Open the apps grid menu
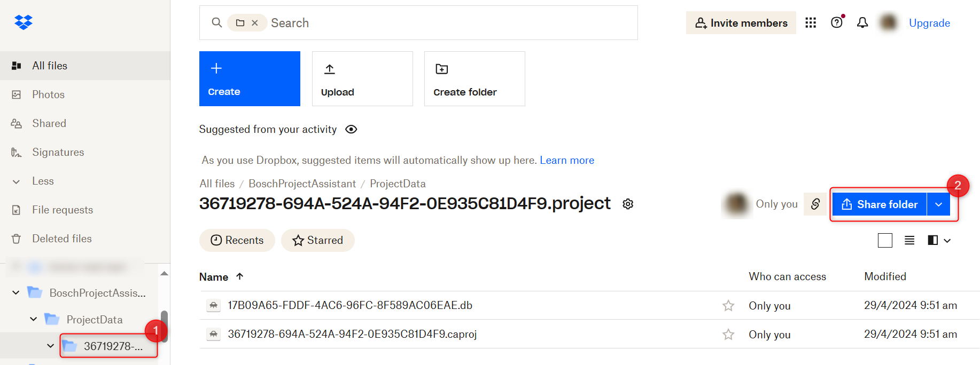Viewport: 980px width, 365px height. [811, 22]
